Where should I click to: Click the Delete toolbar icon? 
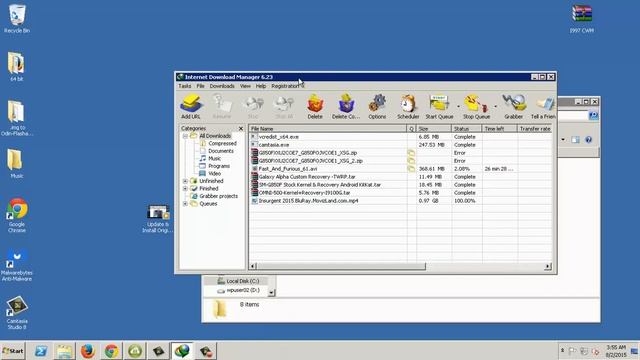[315, 107]
